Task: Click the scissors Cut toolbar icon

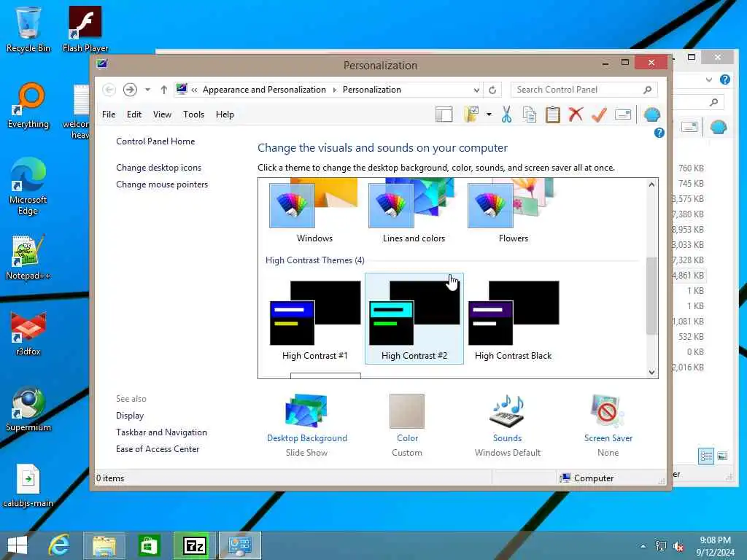Action: [506, 114]
